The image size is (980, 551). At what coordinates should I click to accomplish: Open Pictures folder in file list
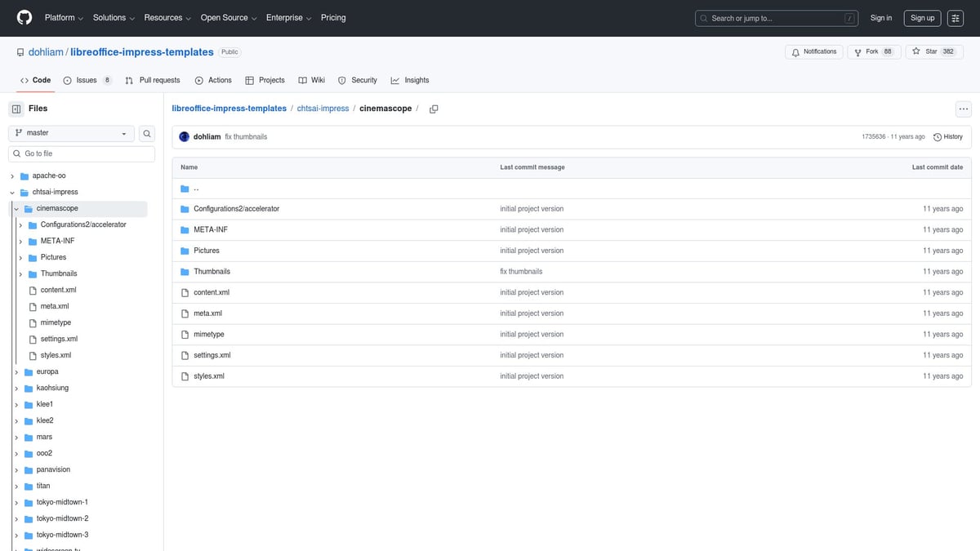[207, 251]
